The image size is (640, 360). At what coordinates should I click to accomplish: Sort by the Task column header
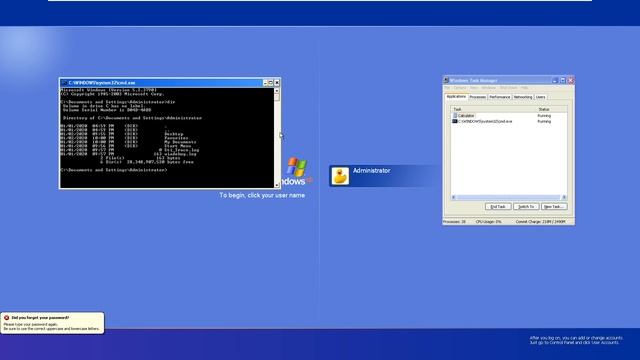click(x=493, y=109)
